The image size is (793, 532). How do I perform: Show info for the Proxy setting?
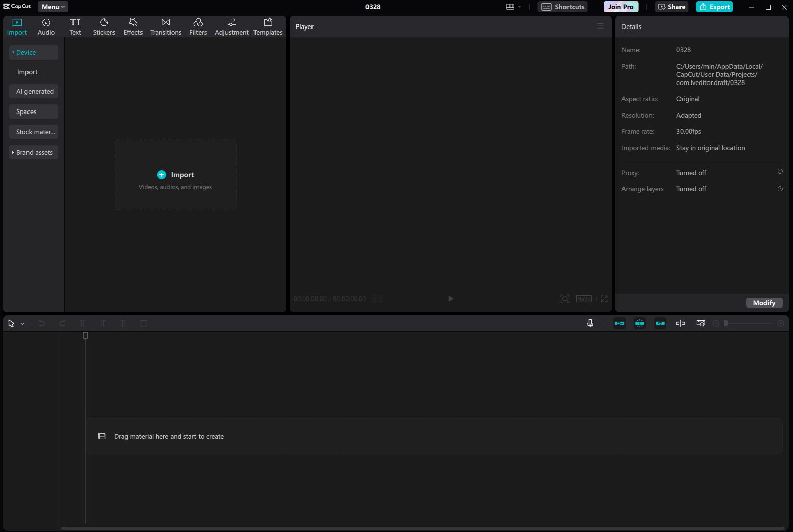(780, 171)
